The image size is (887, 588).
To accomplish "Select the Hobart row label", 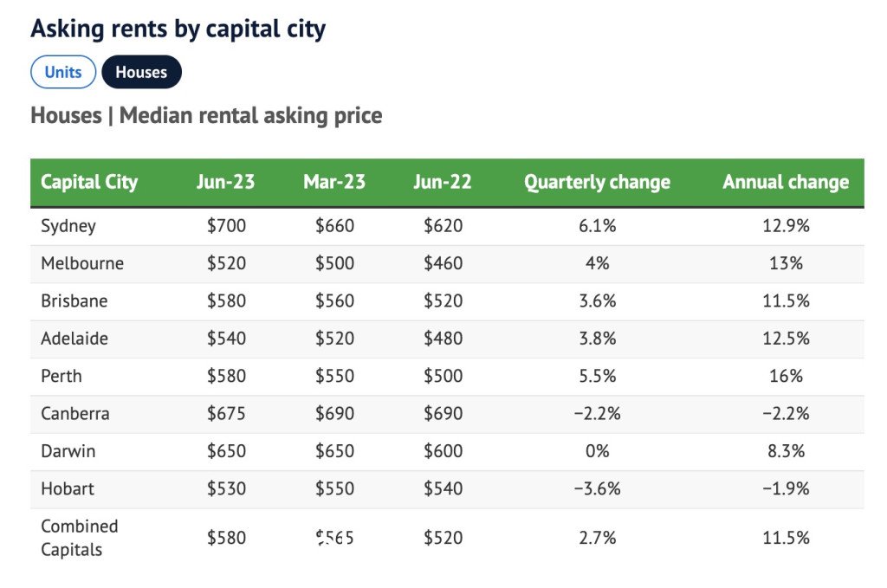I will point(68,488).
